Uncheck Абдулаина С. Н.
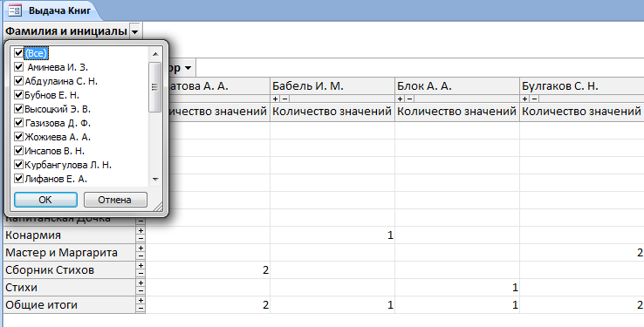This screenshot has width=644, height=327. coord(18,81)
